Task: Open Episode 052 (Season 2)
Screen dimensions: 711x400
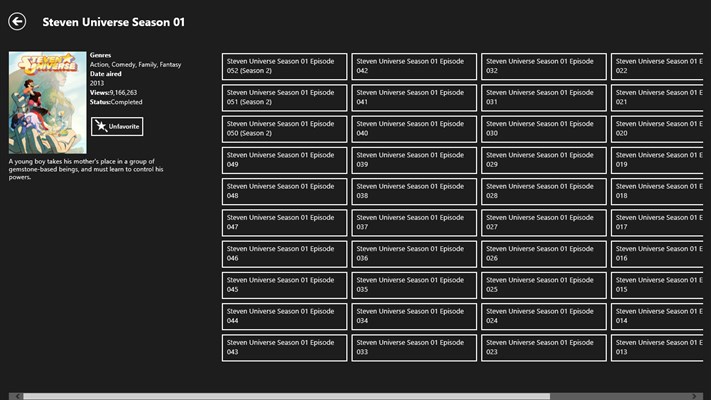Action: point(285,67)
